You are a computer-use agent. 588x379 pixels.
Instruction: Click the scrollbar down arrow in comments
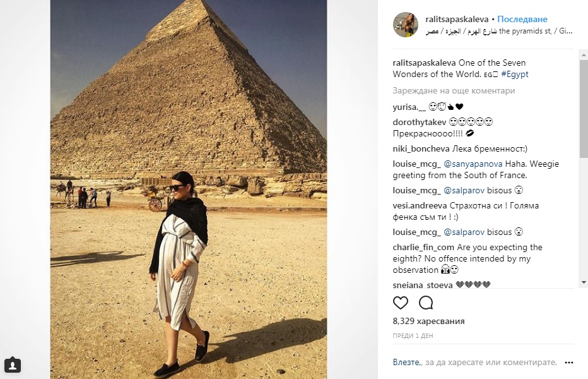point(584,282)
